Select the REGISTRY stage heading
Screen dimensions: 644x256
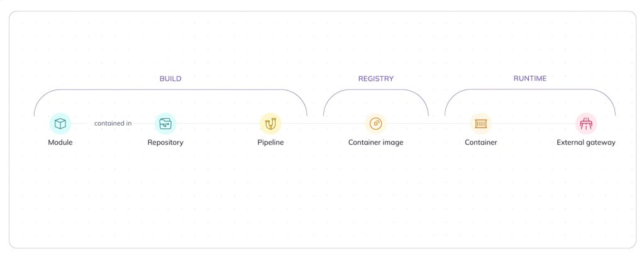(376, 79)
